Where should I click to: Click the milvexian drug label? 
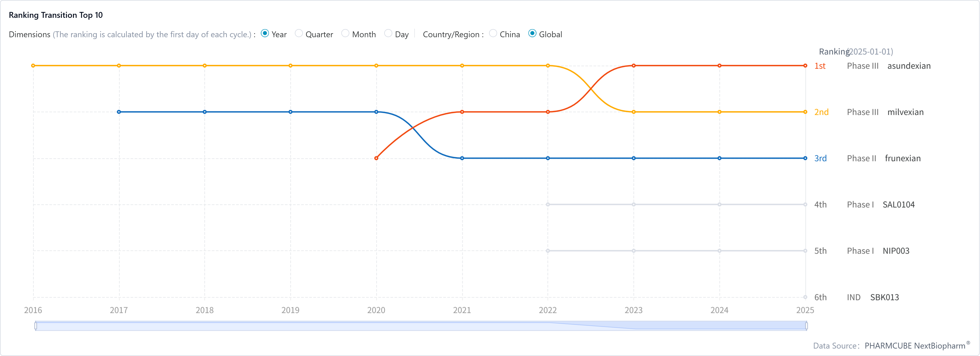[x=905, y=112]
